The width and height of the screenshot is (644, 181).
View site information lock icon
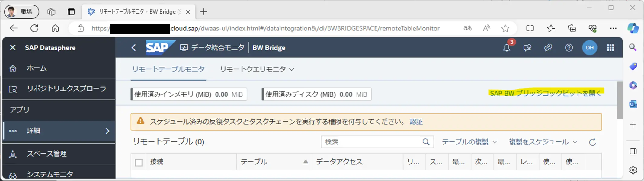click(x=81, y=28)
